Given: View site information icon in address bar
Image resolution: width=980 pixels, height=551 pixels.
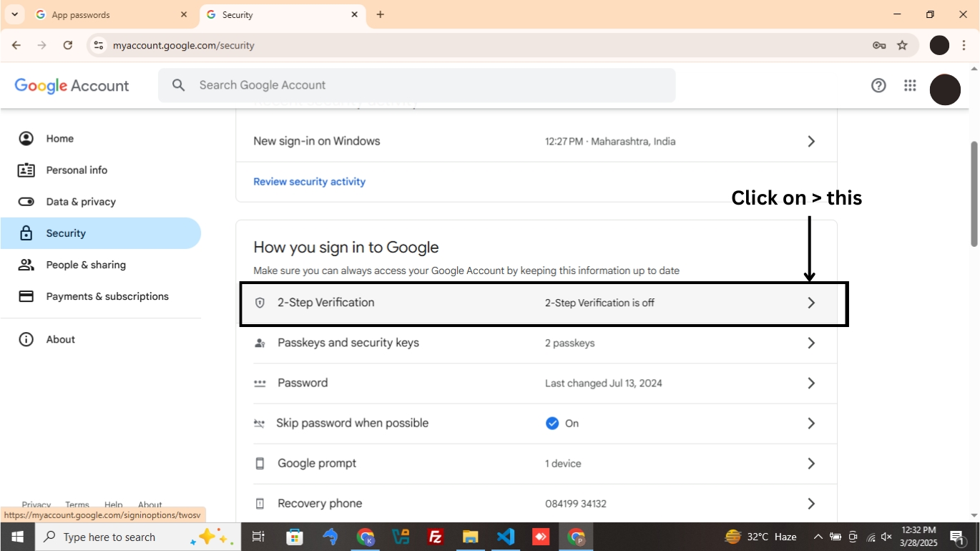Looking at the screenshot, I should (99, 45).
